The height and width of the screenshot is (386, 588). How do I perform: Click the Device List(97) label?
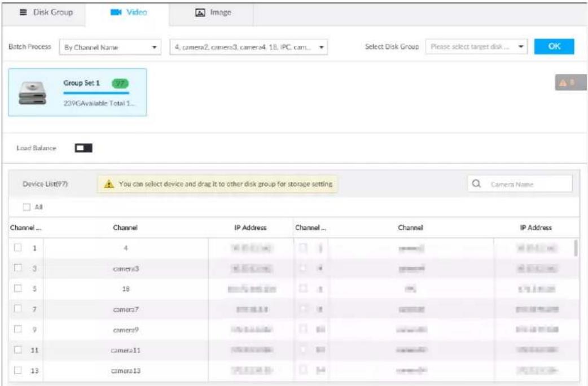(x=45, y=184)
